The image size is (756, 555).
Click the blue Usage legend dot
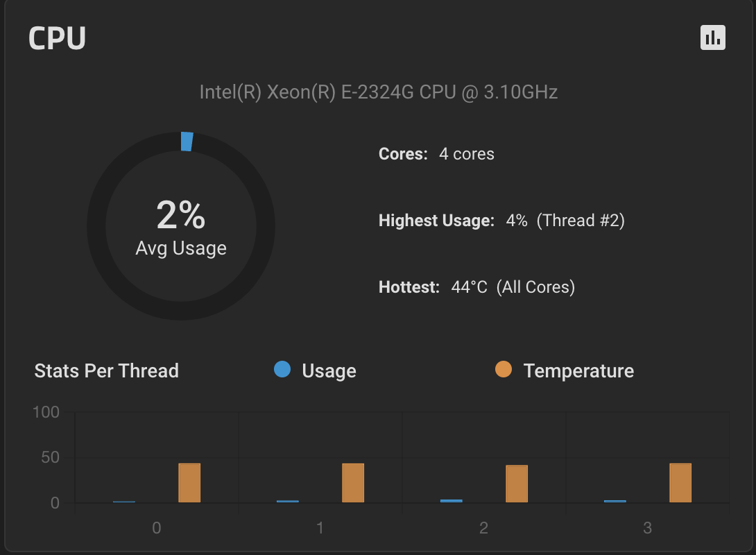coord(282,369)
